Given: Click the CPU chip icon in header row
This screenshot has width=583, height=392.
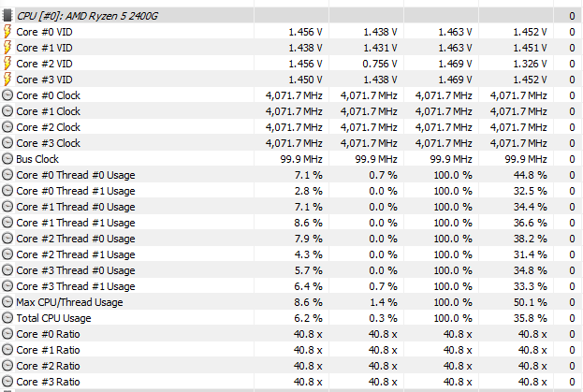Looking at the screenshot, I should coord(7,16).
